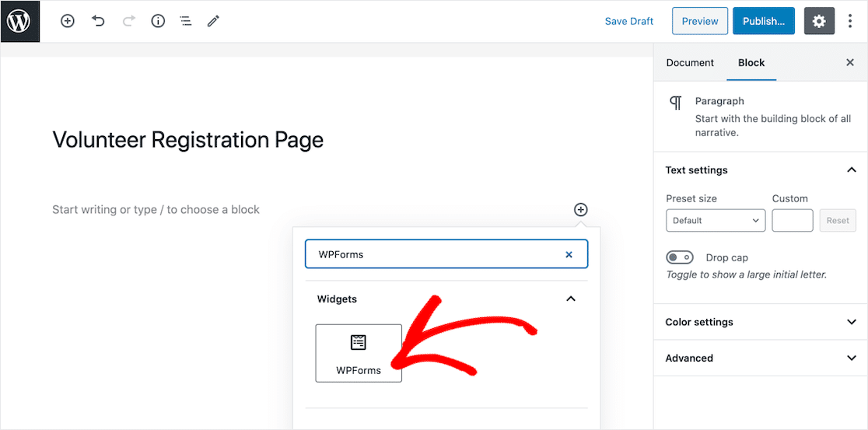This screenshot has height=430, width=868.
Task: Switch to the Document tab
Action: click(x=690, y=62)
